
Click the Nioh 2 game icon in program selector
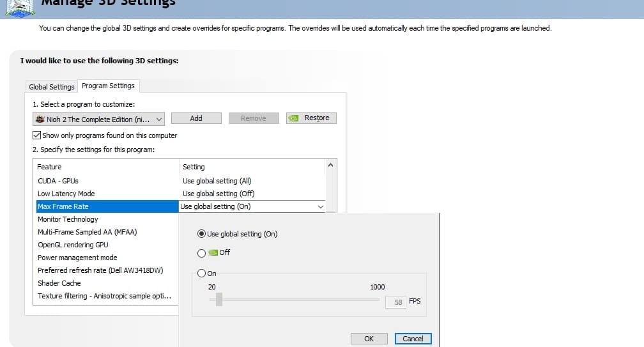tap(40, 119)
